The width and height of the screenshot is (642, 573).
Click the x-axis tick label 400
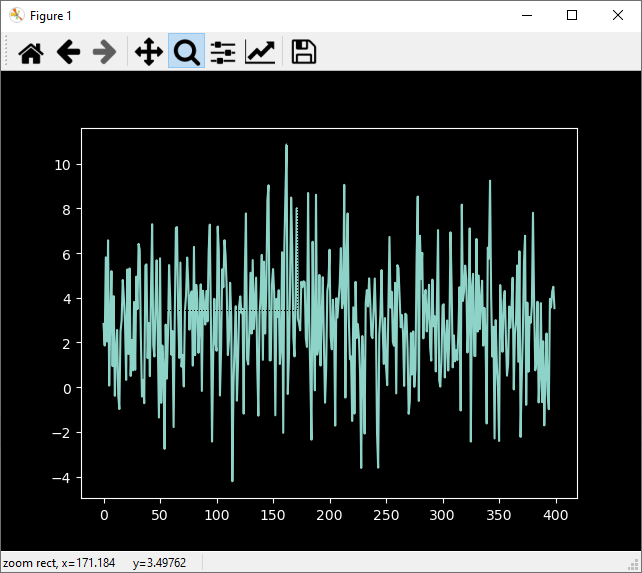click(556, 515)
